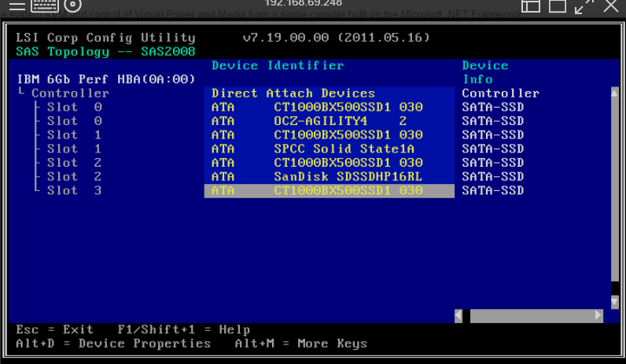Click the Alt+M = More Keys hint

(300, 344)
